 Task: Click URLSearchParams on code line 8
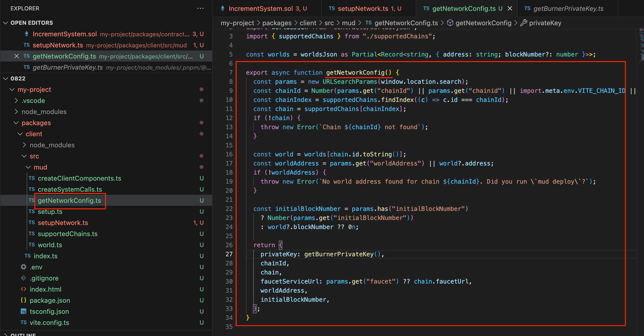[350, 81]
